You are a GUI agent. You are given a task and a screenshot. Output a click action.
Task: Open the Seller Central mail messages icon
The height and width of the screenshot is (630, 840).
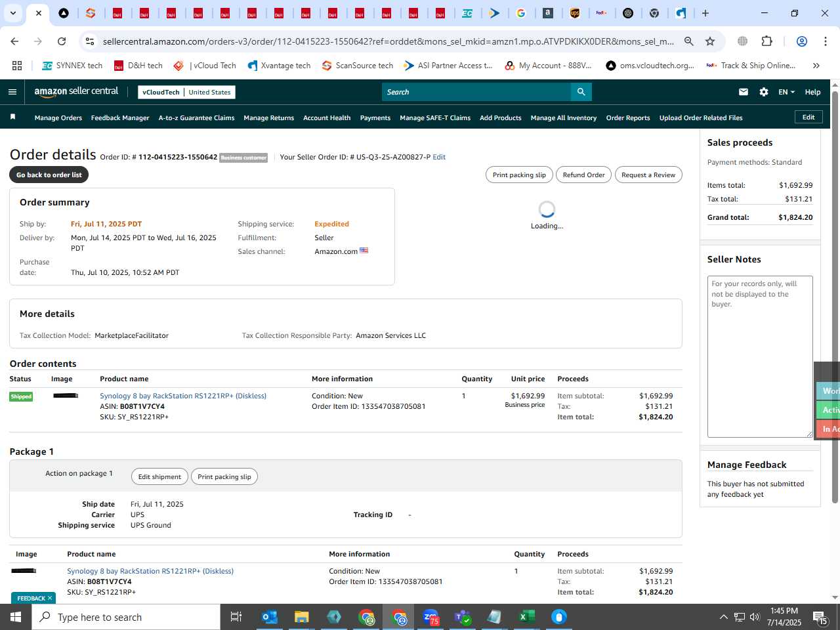pos(744,92)
